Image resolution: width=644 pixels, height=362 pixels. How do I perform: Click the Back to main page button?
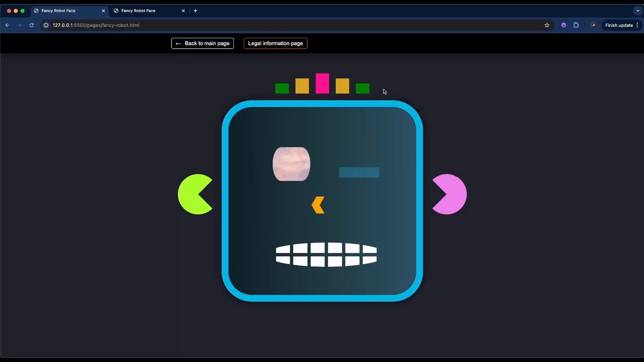[202, 43]
